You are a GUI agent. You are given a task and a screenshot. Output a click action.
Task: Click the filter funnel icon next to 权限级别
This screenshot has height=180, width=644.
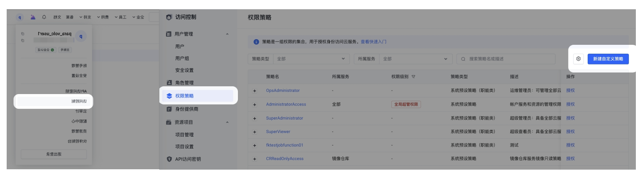[x=413, y=77]
